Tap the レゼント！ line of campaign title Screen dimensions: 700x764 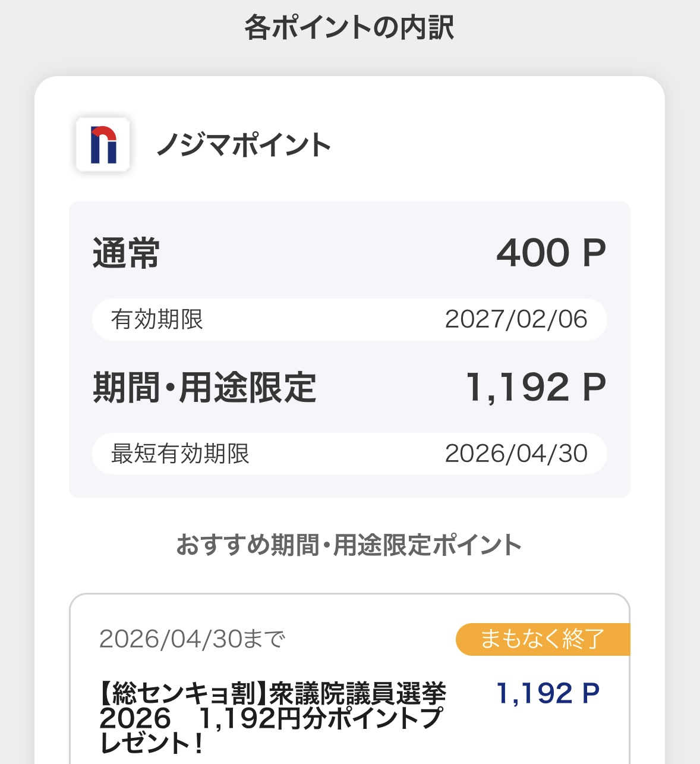pyautogui.click(x=152, y=743)
